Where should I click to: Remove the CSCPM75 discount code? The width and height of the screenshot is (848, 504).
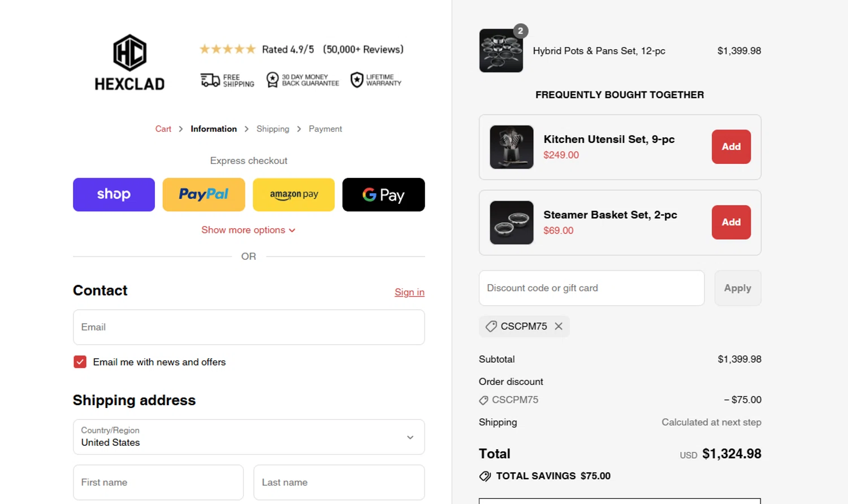pyautogui.click(x=559, y=326)
